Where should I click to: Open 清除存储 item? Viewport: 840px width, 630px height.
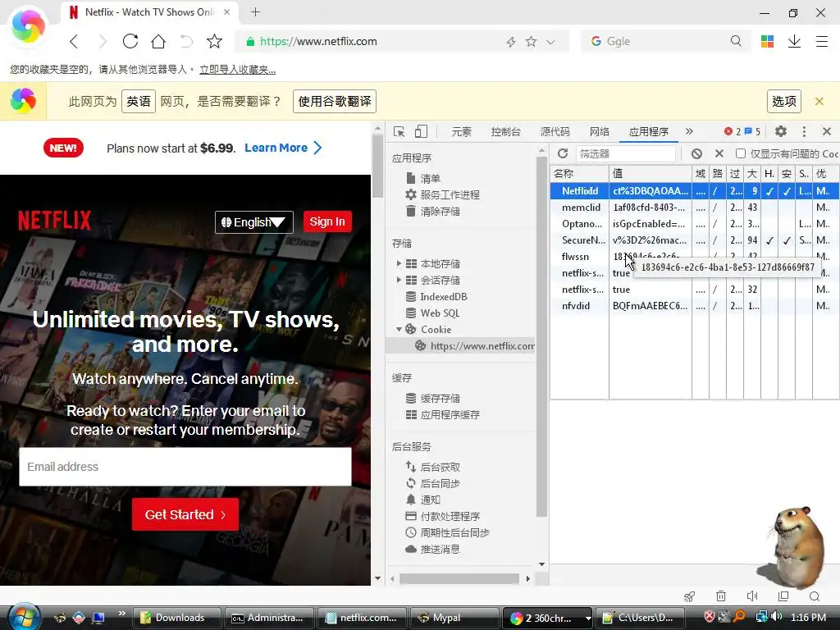[x=440, y=211]
